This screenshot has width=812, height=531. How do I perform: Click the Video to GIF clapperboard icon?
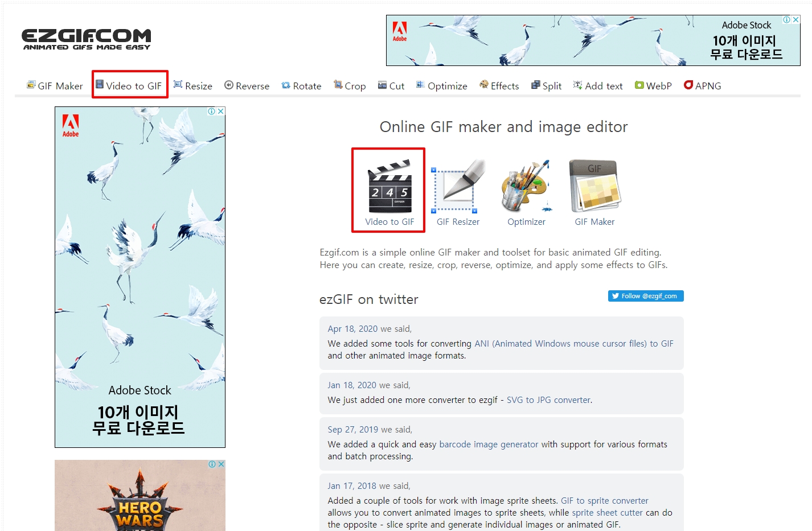tap(389, 187)
